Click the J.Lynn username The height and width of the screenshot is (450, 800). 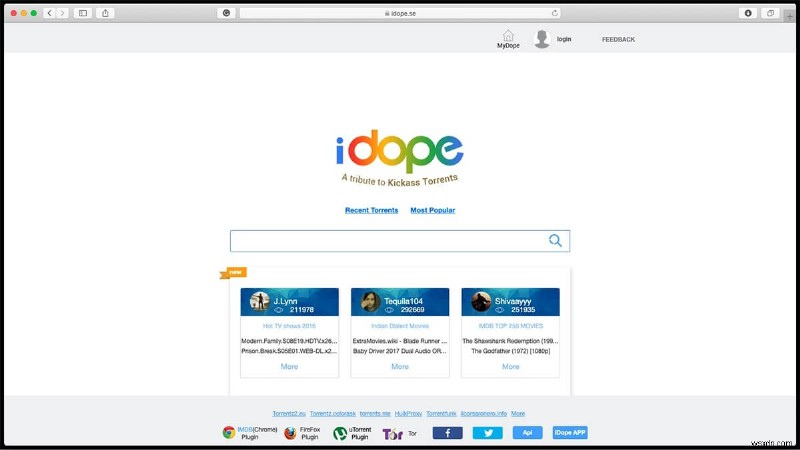pos(285,301)
